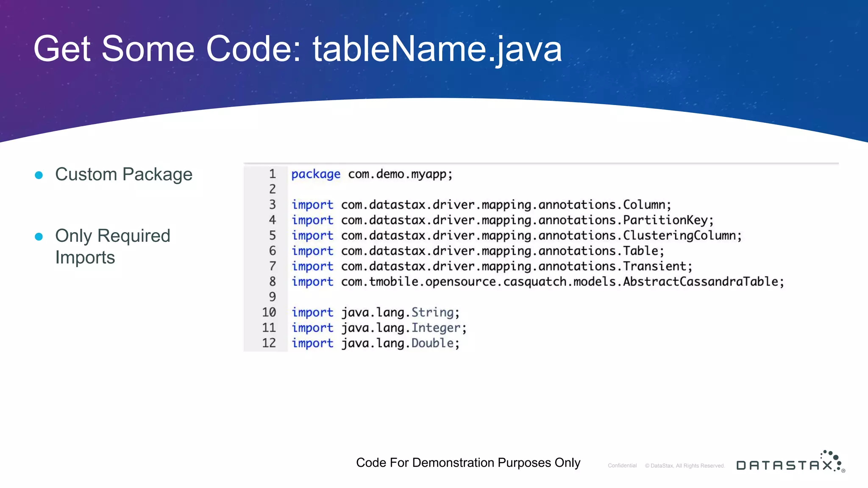Click the blue bullet beside 'Only Required'
The image size is (868, 488).
coord(39,236)
